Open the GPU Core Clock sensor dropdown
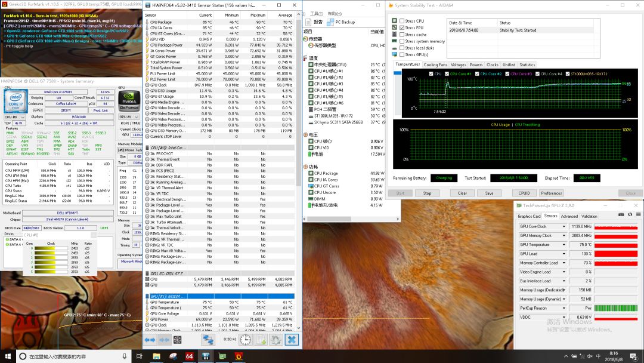This screenshot has height=363, width=644. (x=564, y=227)
